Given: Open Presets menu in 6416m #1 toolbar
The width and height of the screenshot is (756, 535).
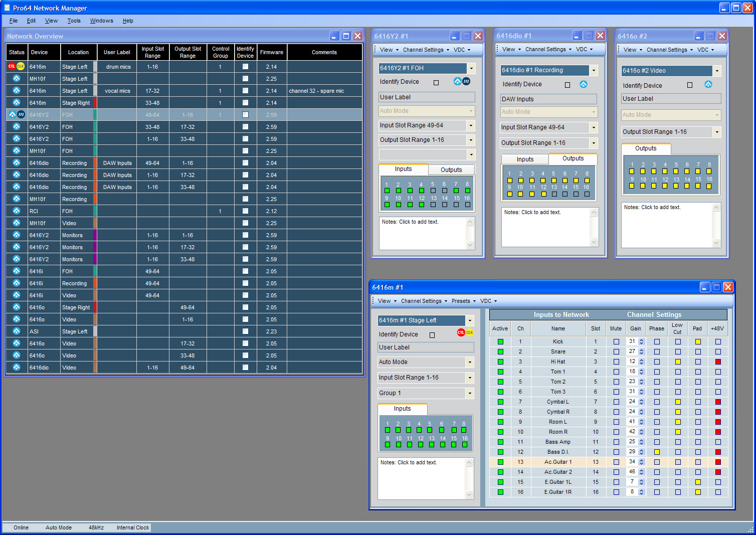Looking at the screenshot, I should [x=464, y=301].
